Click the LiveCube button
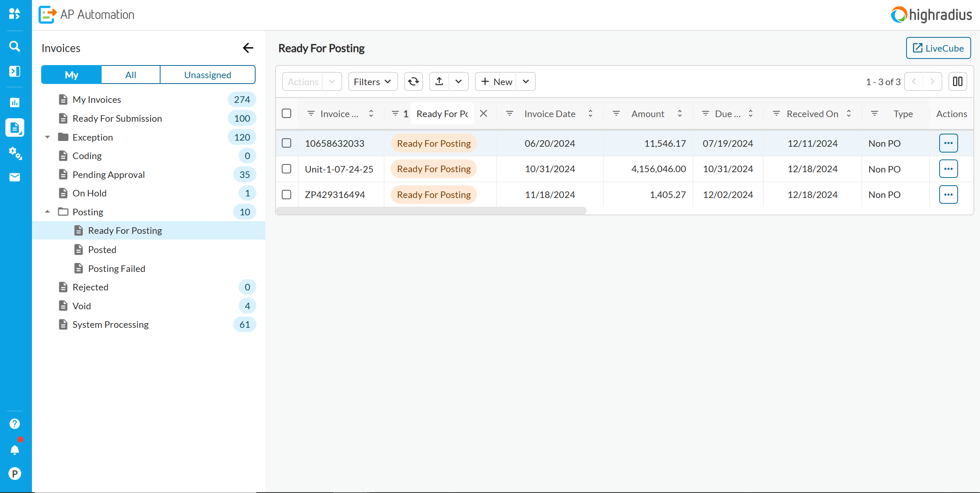This screenshot has height=493, width=980. click(x=938, y=48)
